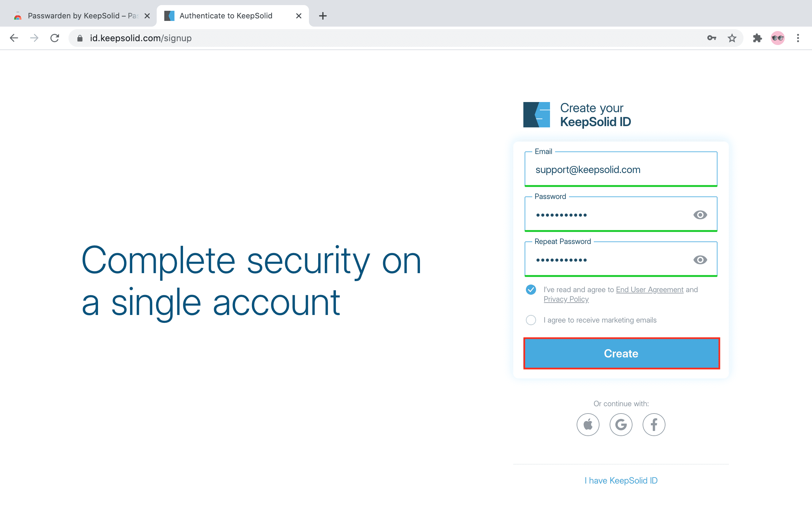The width and height of the screenshot is (812, 507).
Task: Click the Apple sign-in icon
Action: [588, 425]
